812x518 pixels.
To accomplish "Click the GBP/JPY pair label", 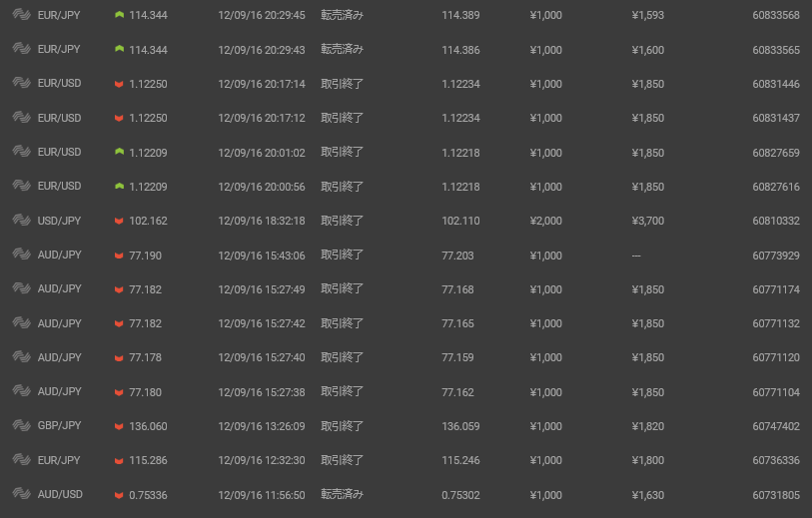I will [59, 426].
